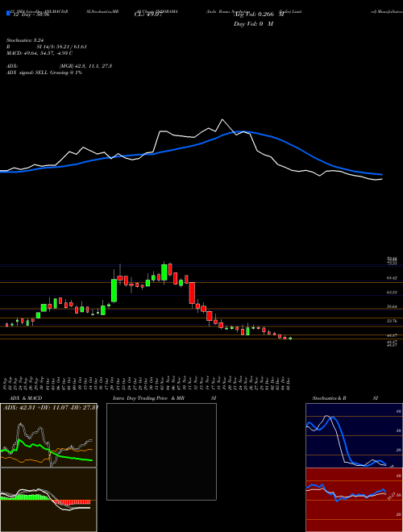The image size is (403, 532).
Task: Click the 'Stochastics & R' panel title
Action: tap(329, 398)
